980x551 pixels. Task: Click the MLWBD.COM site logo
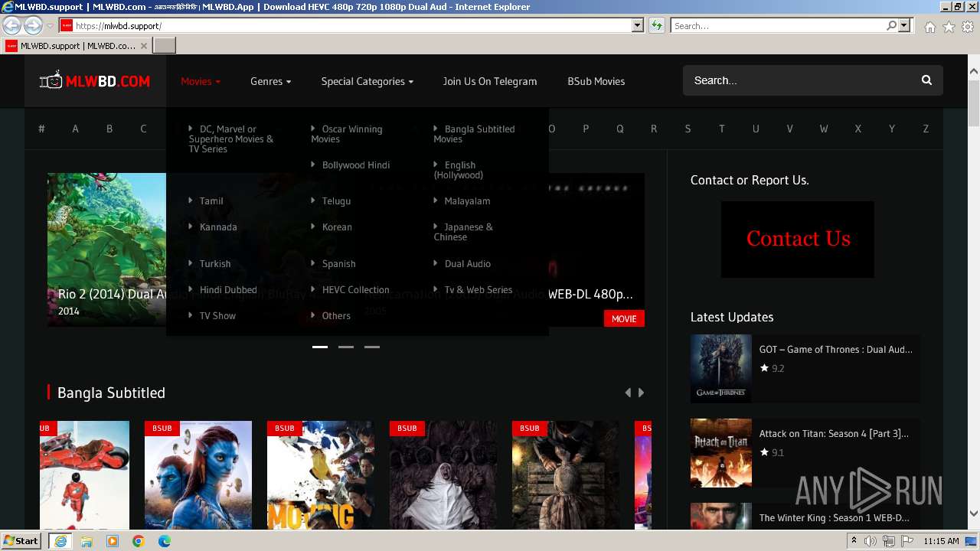95,80
